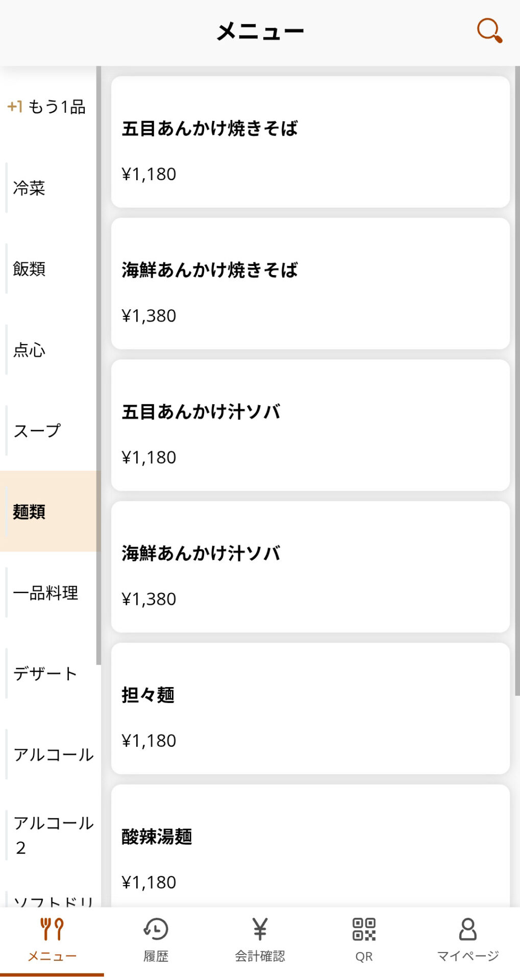Viewport: 520px width, 980px height.
Task: Select 五目あんかけ汁ソバ menu item
Action: (x=310, y=425)
